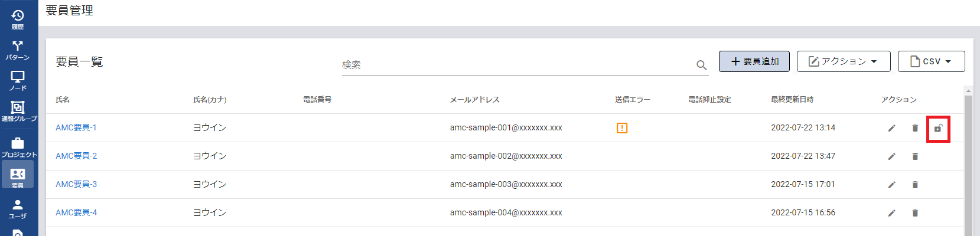
Task: Click the search magnifier icon
Action: click(x=701, y=65)
